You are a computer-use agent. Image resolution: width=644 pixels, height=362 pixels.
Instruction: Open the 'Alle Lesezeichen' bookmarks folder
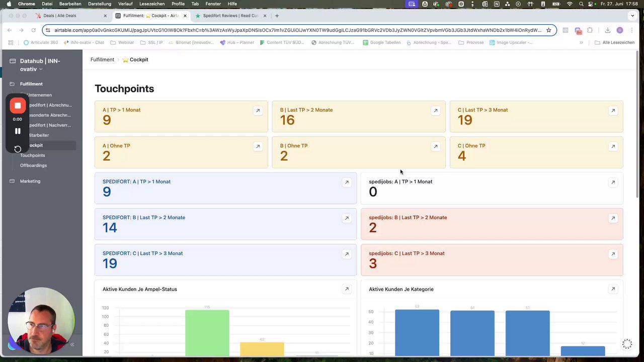614,43
